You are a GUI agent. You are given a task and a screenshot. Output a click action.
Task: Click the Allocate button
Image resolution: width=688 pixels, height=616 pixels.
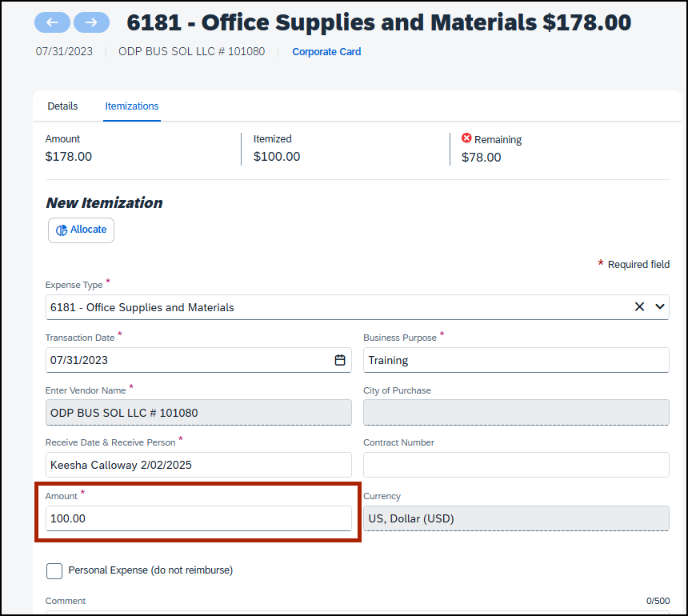pos(81,230)
